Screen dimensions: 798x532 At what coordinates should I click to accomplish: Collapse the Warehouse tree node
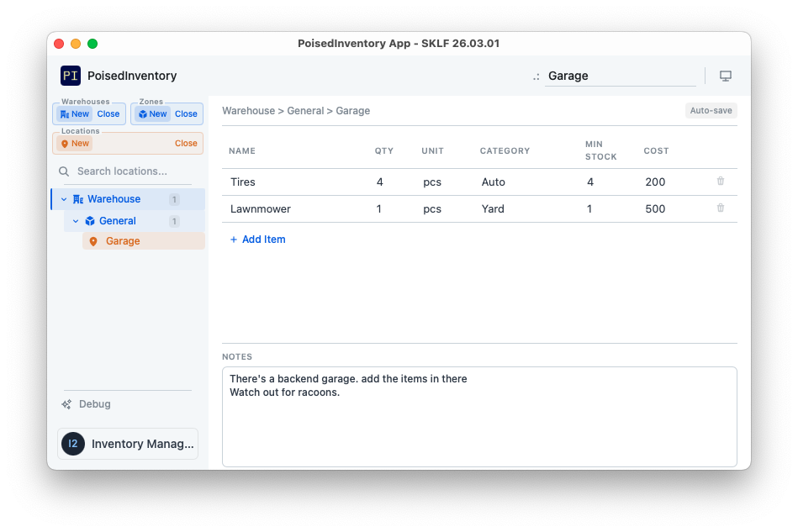[64, 199]
